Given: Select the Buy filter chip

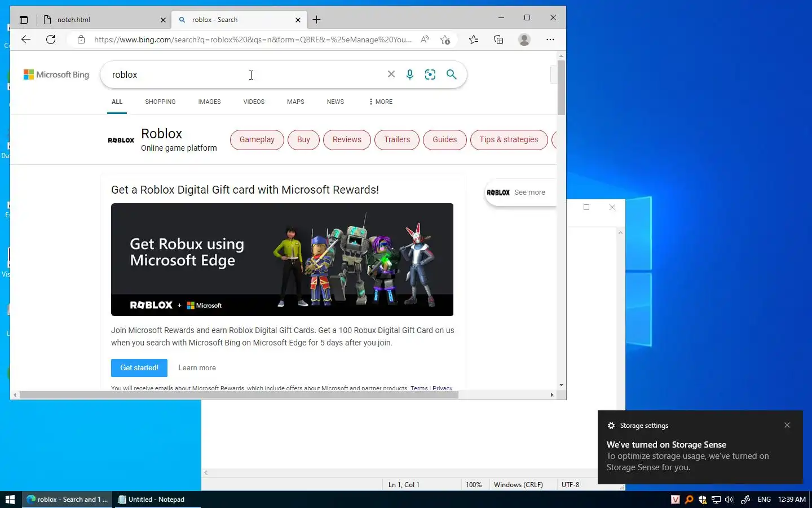Looking at the screenshot, I should point(303,139).
